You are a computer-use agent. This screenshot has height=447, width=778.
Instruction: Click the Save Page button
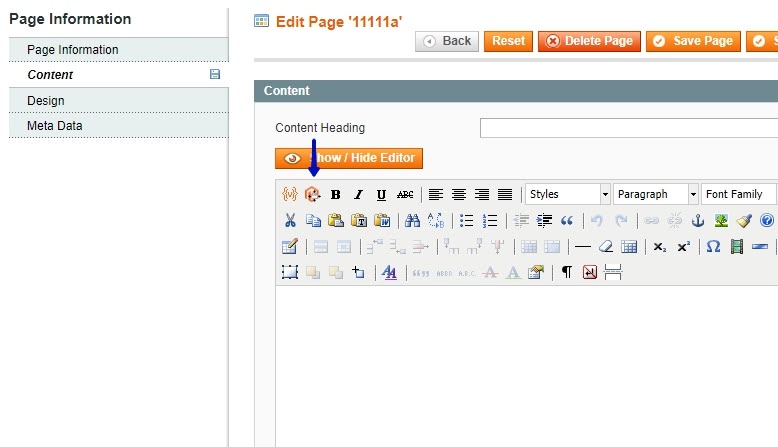tap(693, 41)
